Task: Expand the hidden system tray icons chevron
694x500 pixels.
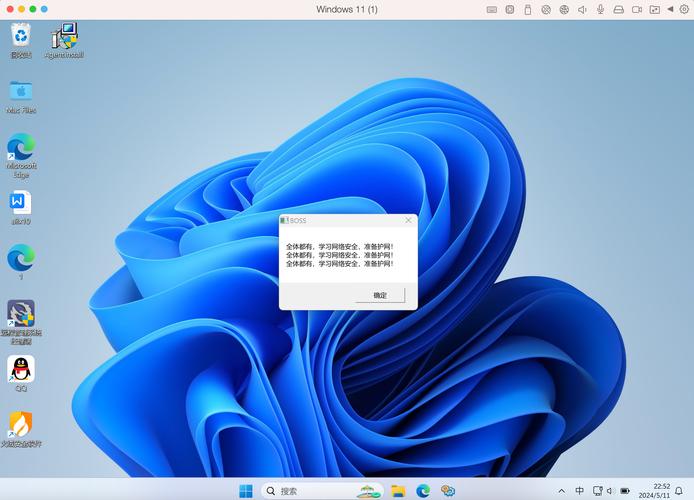Action: pos(561,491)
